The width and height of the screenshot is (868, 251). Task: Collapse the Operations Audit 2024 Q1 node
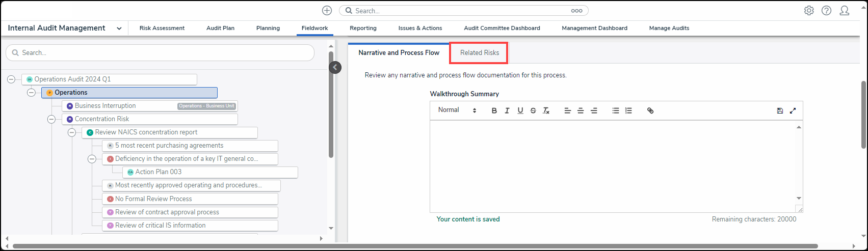click(x=11, y=79)
